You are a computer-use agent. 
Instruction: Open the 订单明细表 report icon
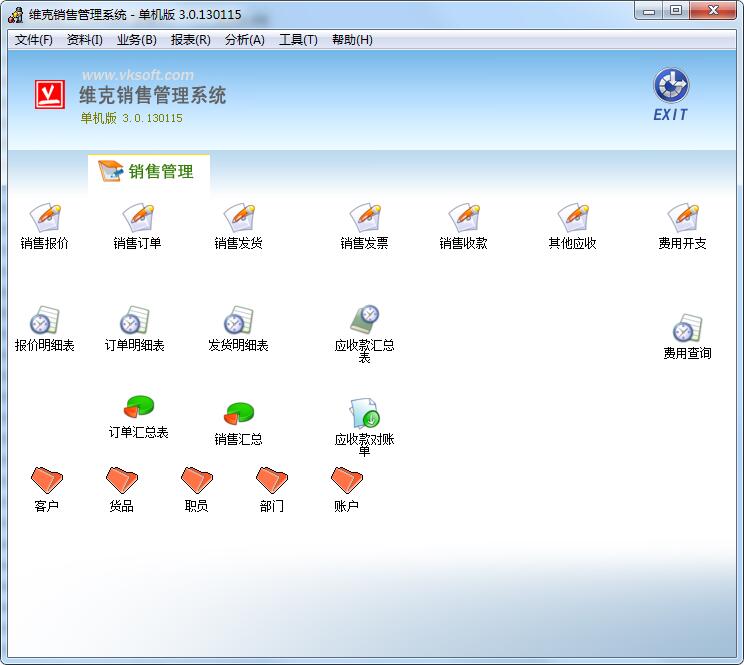pos(134,320)
